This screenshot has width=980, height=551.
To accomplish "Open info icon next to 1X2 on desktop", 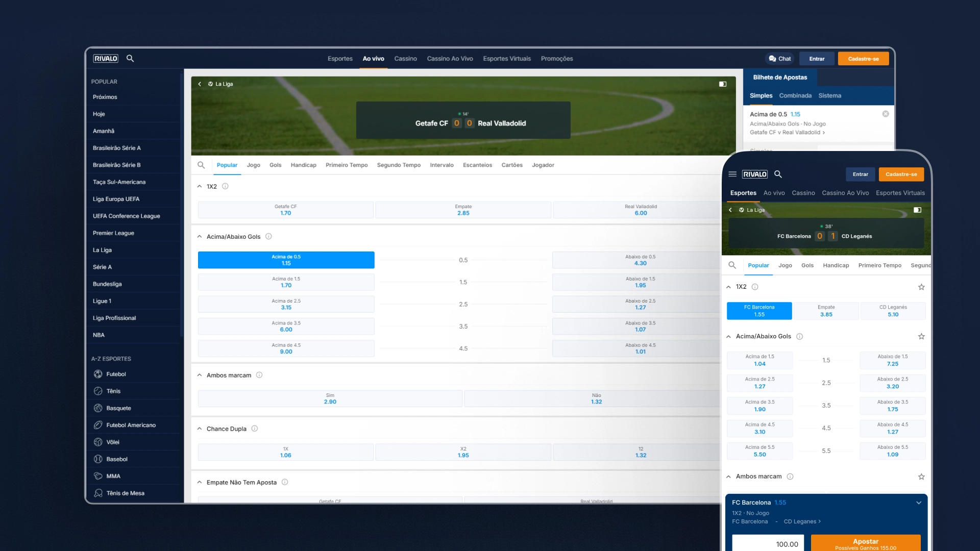I will click(225, 187).
